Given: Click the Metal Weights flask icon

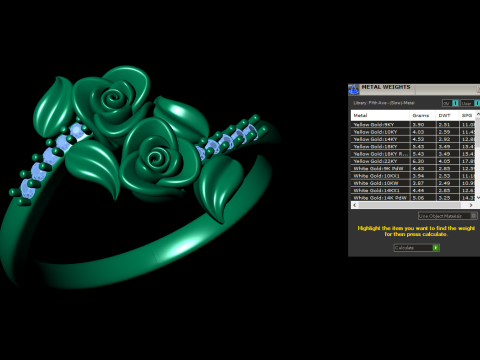Looking at the screenshot, I should 353,89.
